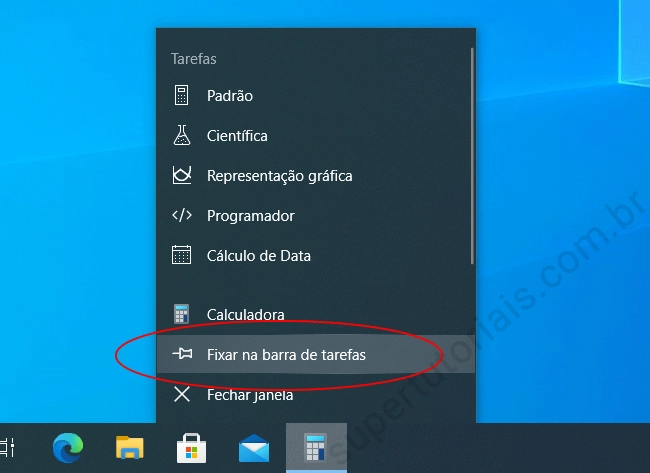Open the Mail app on the taskbar
Viewport: 650px width, 473px height.
point(254,448)
